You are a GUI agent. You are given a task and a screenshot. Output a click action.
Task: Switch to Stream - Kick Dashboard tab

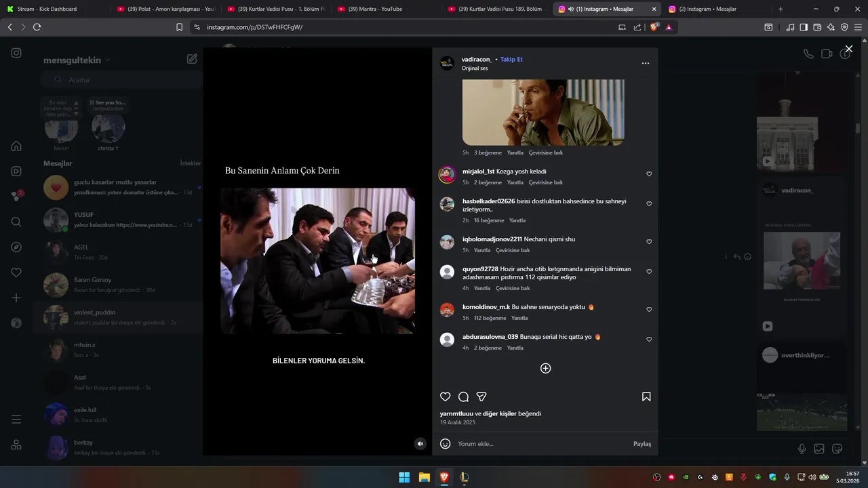[54, 9]
